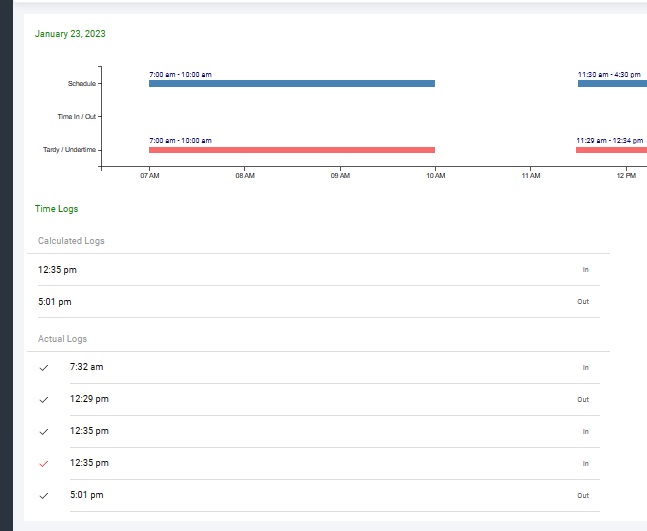Click the checkmark beside 12:29 pm log
This screenshot has height=531, width=647.
[43, 400]
